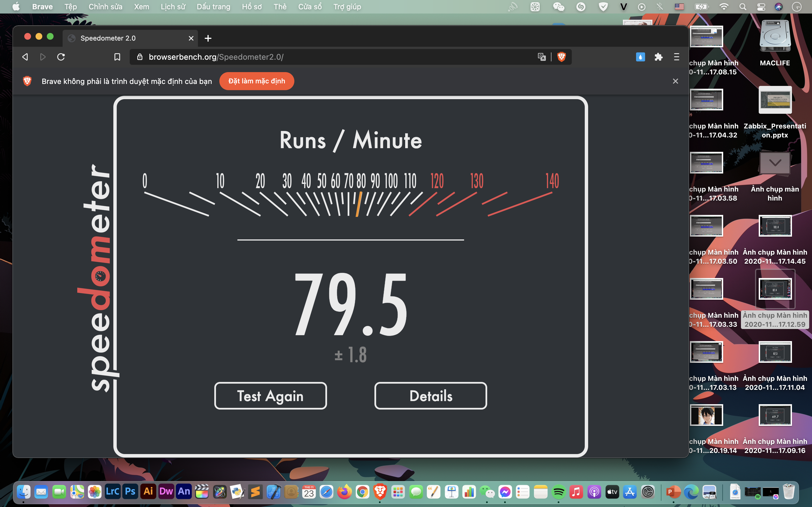Open the Wi-Fi status menu

click(724, 7)
